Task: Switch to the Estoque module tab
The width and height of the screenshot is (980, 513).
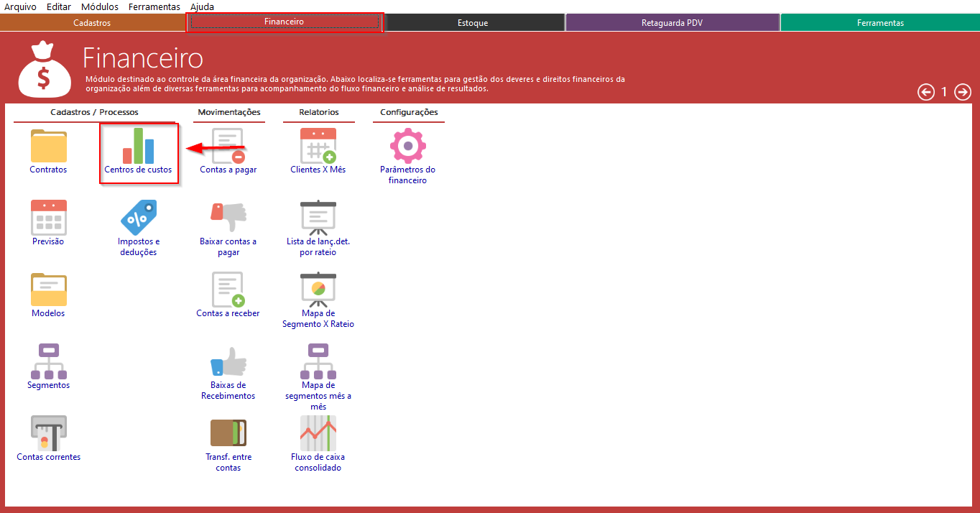Action: coord(473,23)
